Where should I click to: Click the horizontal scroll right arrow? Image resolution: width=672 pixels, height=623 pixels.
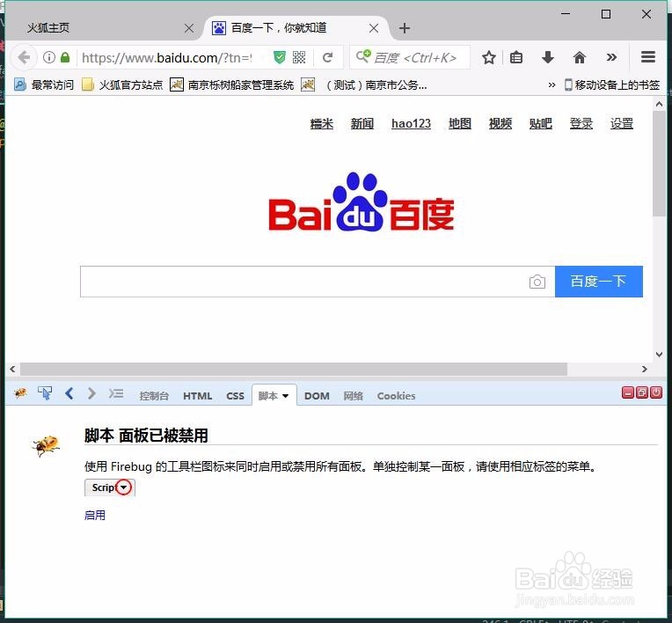[645, 370]
